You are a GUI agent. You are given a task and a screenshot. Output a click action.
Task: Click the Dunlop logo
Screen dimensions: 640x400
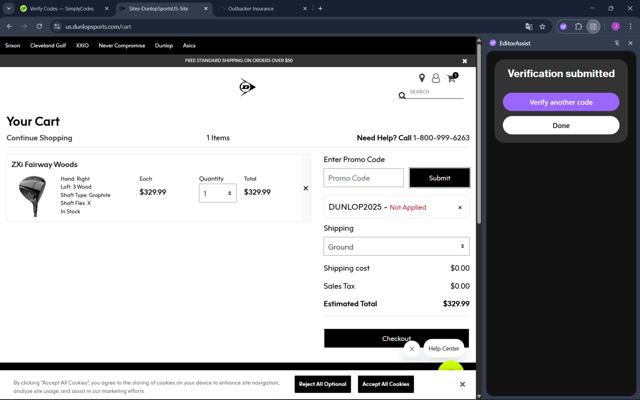point(247,87)
